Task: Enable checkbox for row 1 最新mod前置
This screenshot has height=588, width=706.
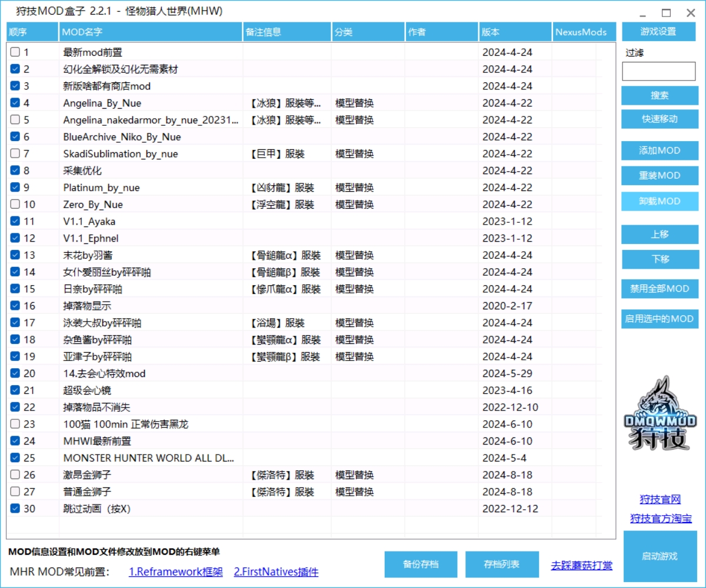Action: point(15,52)
